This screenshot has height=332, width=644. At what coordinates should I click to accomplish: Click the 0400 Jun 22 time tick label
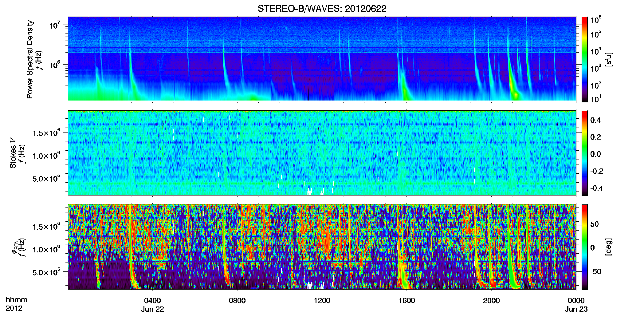coord(152,305)
